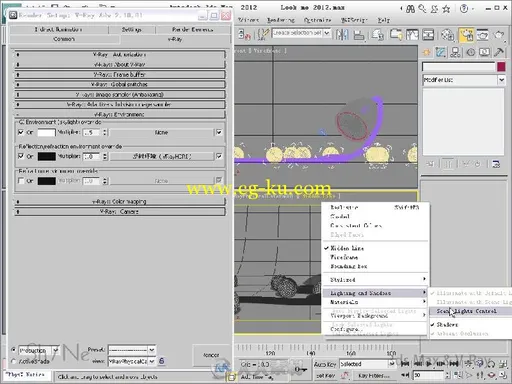The width and height of the screenshot is (512, 384).
Task: Open the Preset dropdown in Render Setup
Action: pyautogui.click(x=132, y=350)
